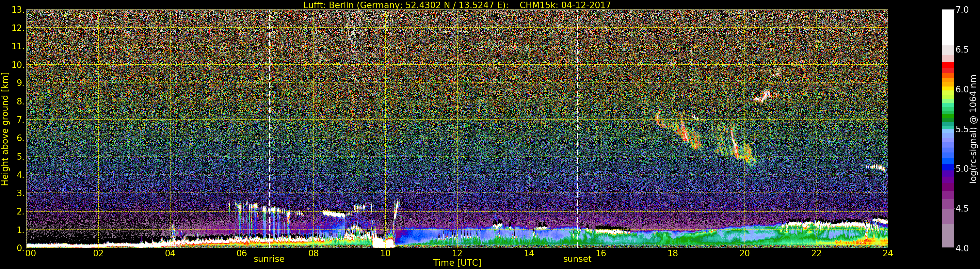Click the '0.' height axis tick label
Screen dimensions: 980x269
(x=20, y=248)
